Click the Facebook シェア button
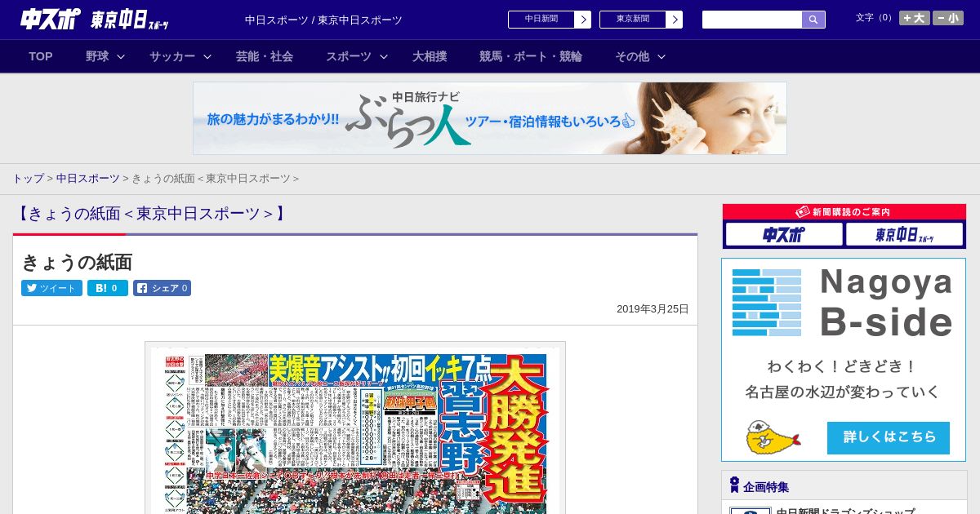This screenshot has height=514, width=980. tap(162, 288)
